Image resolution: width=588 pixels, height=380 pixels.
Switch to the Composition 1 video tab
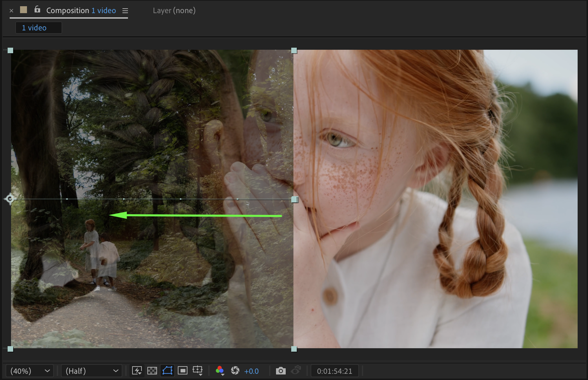pyautogui.click(x=81, y=11)
